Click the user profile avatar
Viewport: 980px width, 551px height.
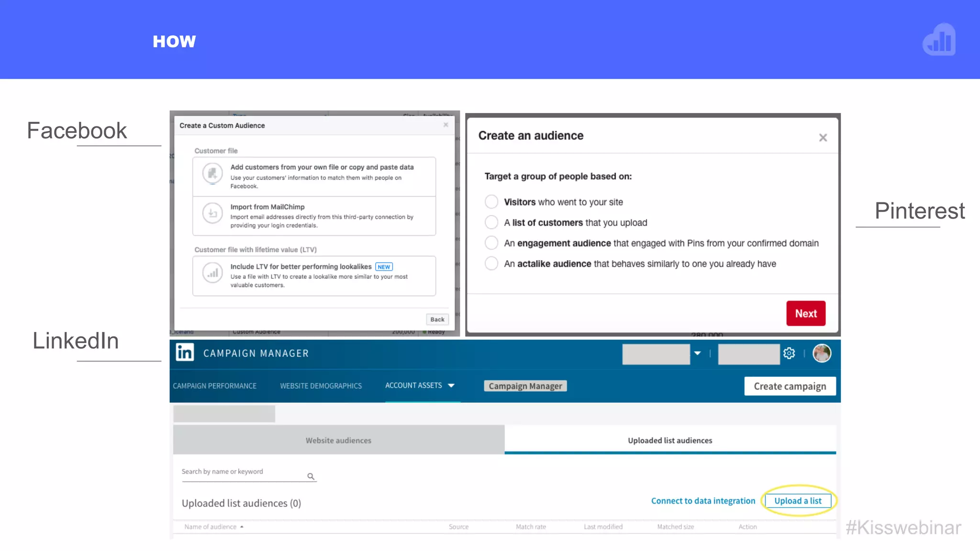[822, 353]
